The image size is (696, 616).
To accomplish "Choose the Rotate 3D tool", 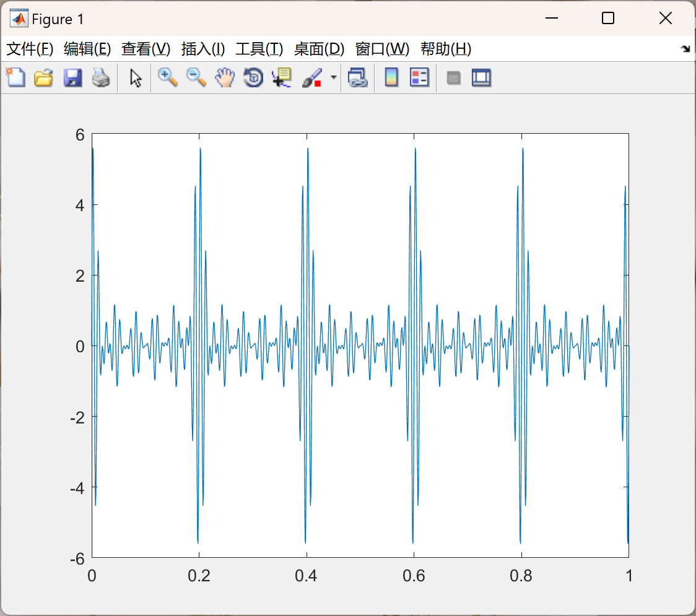I will (253, 77).
